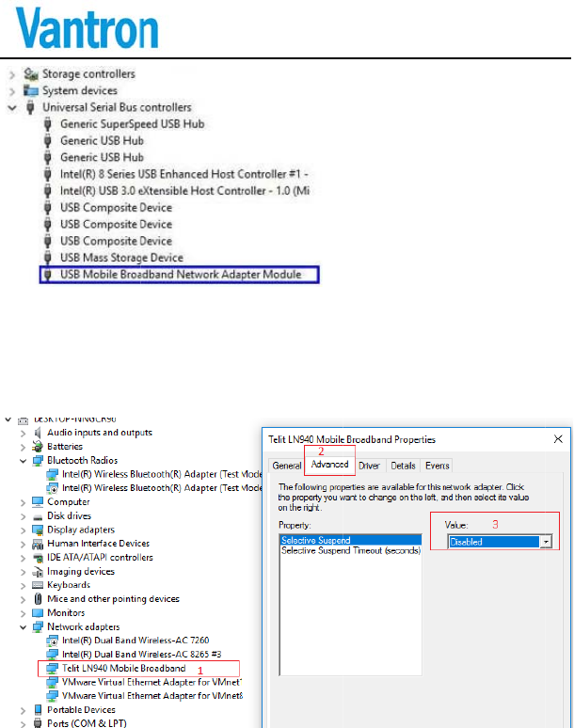Click the USB Mobile Broadband Adapter Module icon
The width and height of the screenshot is (574, 728).
coord(47,275)
